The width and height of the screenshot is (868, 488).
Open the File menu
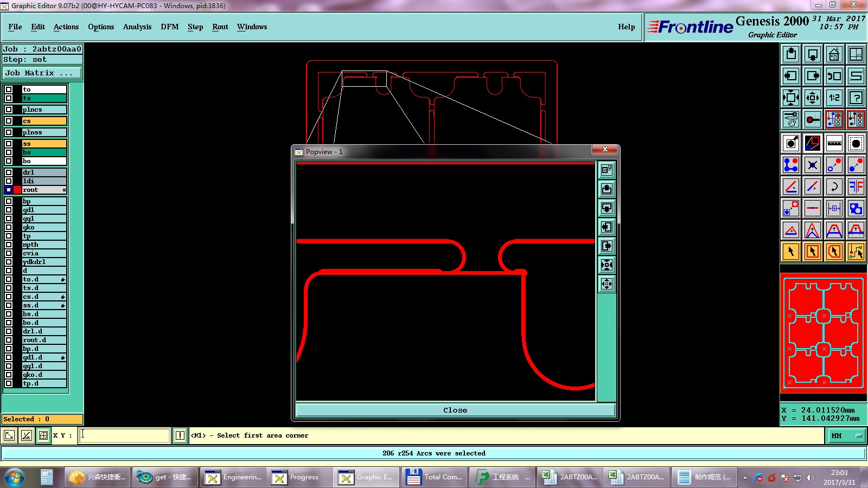click(15, 27)
